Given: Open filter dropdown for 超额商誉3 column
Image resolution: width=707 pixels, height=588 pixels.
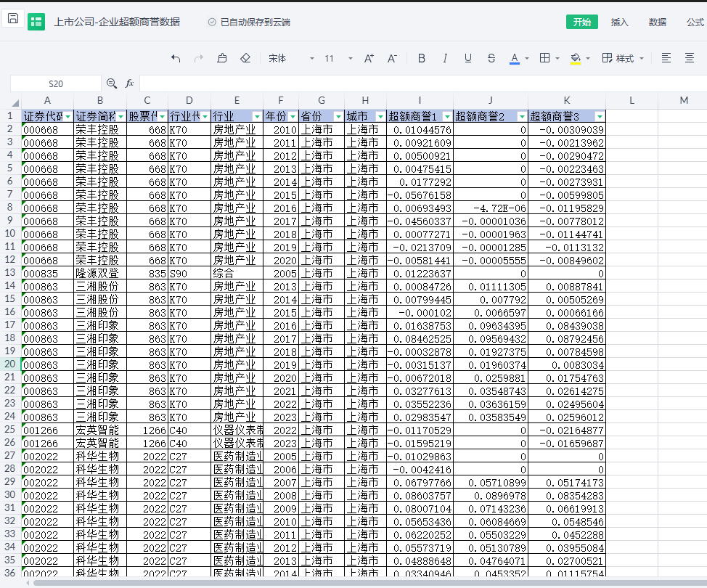Looking at the screenshot, I should (x=600, y=117).
